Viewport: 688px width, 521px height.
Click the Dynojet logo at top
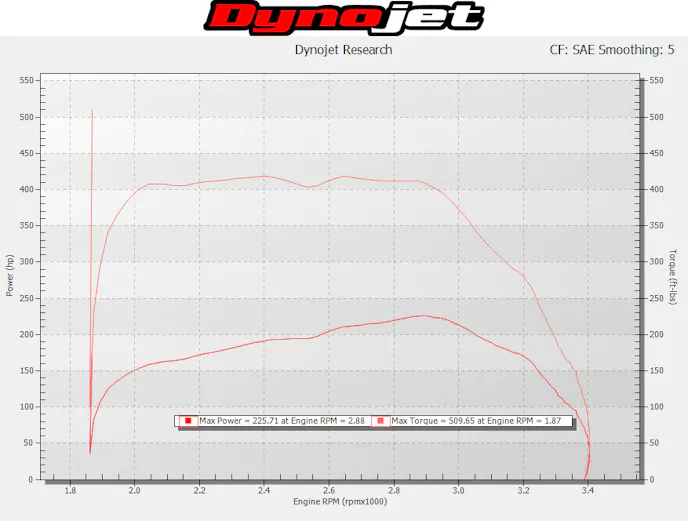(343, 17)
